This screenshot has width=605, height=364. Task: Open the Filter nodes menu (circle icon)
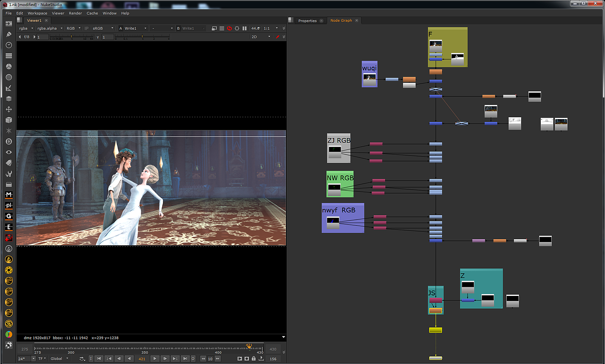pyautogui.click(x=9, y=77)
